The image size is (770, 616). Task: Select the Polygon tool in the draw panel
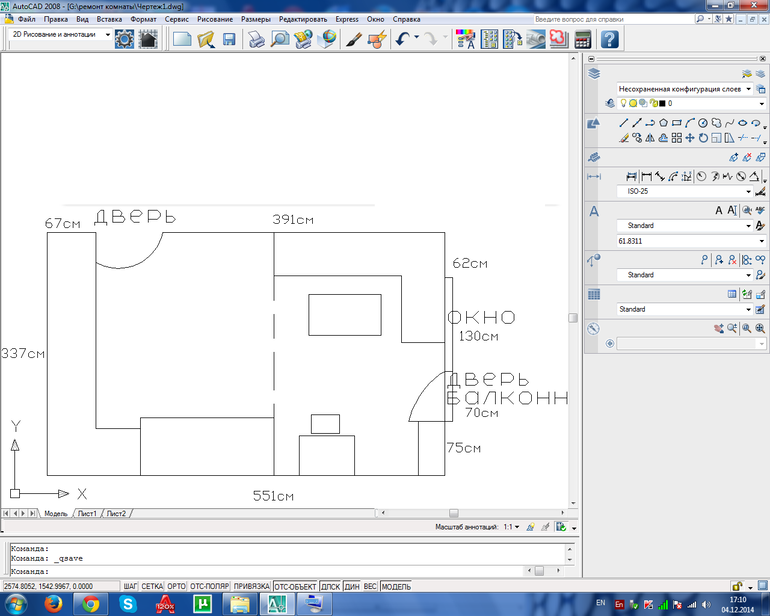[663, 123]
